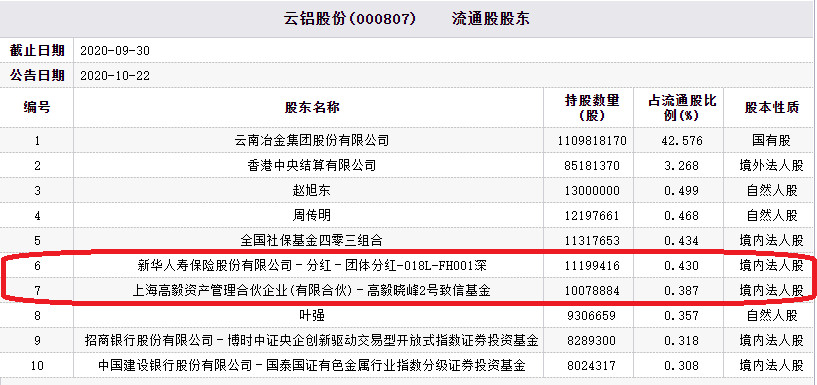The width and height of the screenshot is (817, 385).
Task: Select the 公告日期 label
Action: (x=37, y=76)
